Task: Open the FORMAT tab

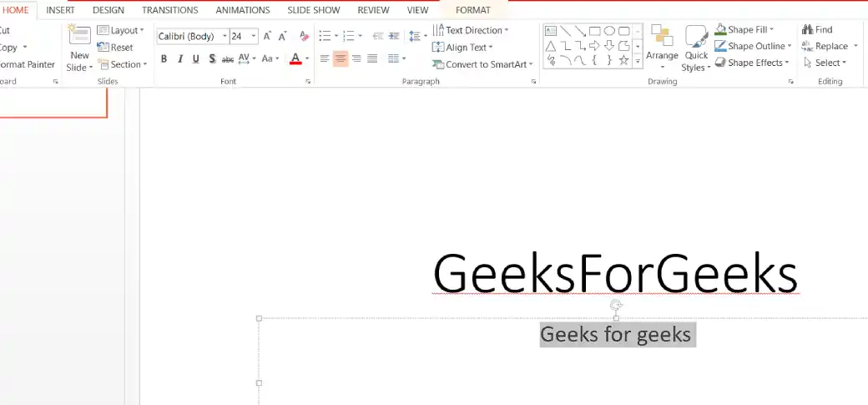Action: pos(473,10)
